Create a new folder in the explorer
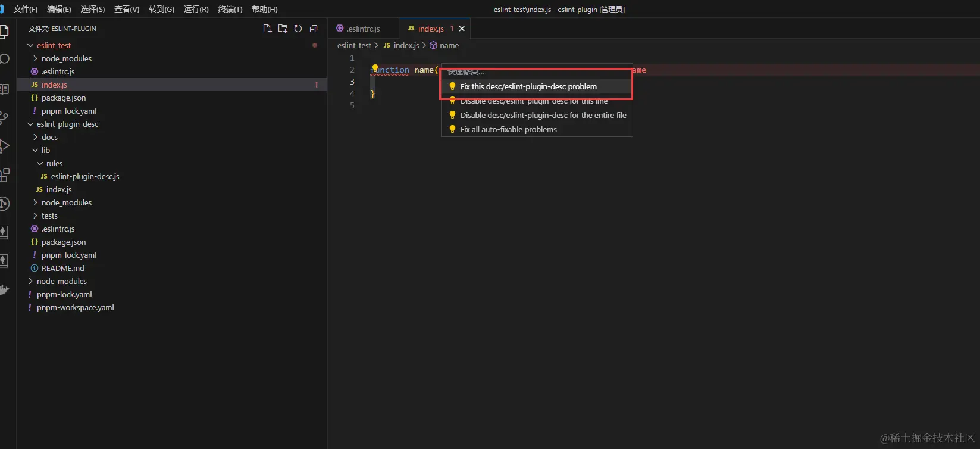Image resolution: width=980 pixels, height=449 pixels. [x=283, y=29]
